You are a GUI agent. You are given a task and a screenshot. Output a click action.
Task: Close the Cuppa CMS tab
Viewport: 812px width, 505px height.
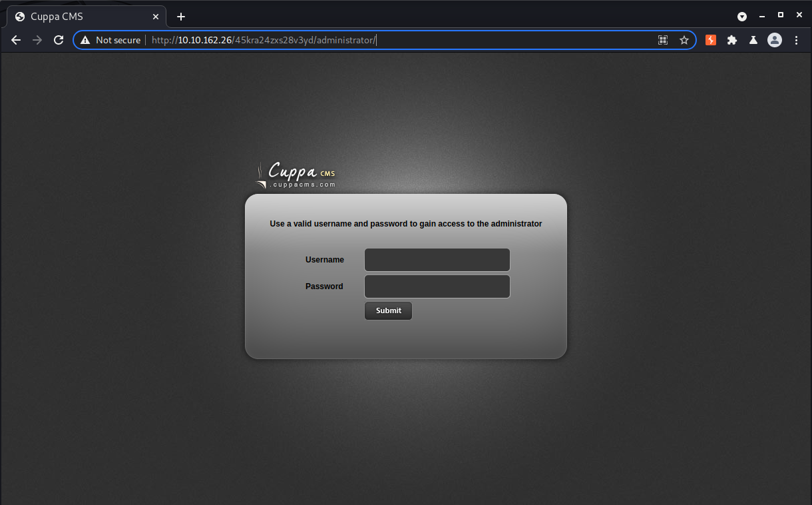156,17
